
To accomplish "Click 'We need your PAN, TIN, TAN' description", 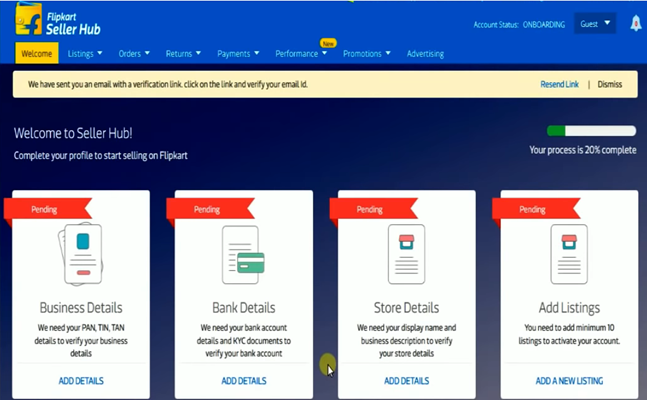I will [x=81, y=341].
